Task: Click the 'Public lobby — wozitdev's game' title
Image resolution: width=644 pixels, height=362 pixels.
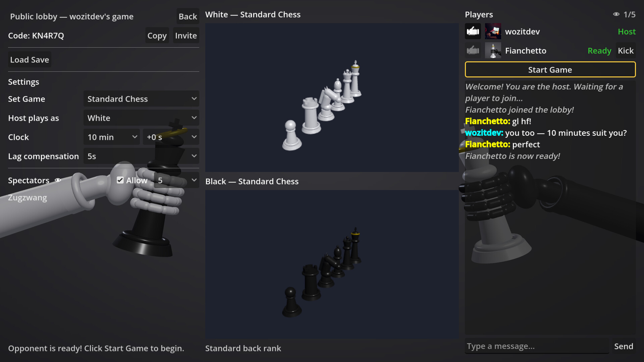Action: (72, 16)
